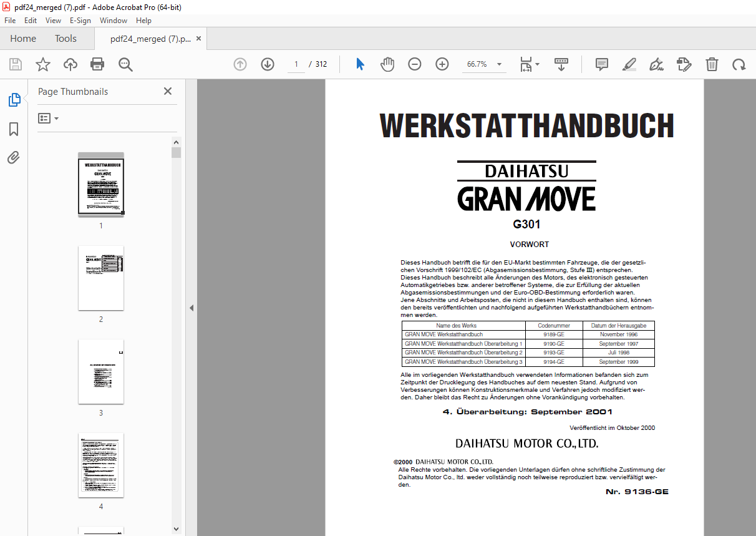Add a sticky note comment

click(x=602, y=64)
